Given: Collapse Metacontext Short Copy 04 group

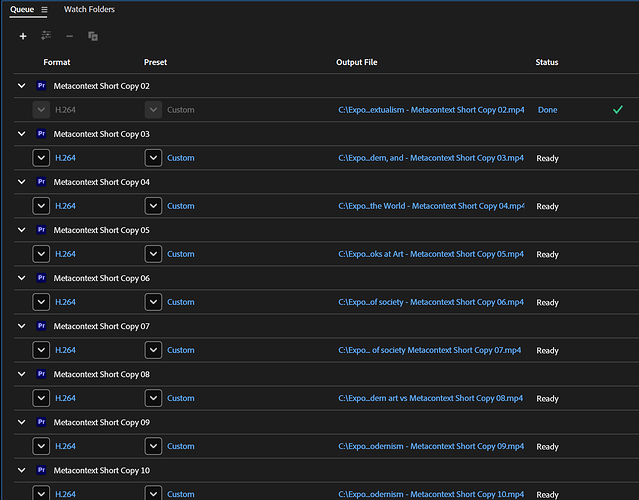Looking at the screenshot, I should (22, 182).
